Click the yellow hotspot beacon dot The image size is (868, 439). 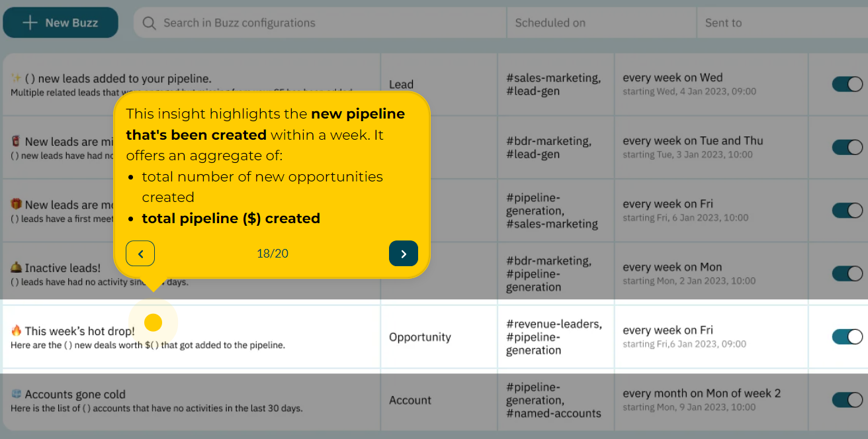pos(153,322)
